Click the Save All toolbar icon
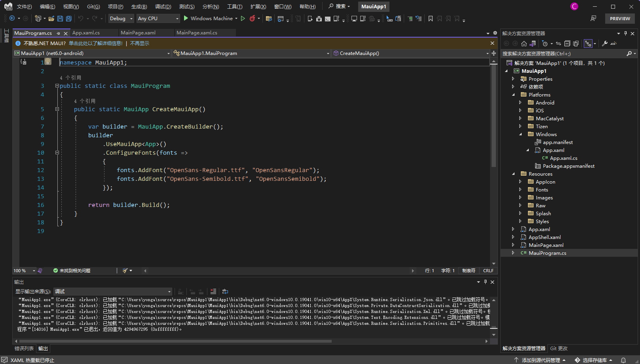The height and width of the screenshot is (364, 640). pyautogui.click(x=69, y=19)
